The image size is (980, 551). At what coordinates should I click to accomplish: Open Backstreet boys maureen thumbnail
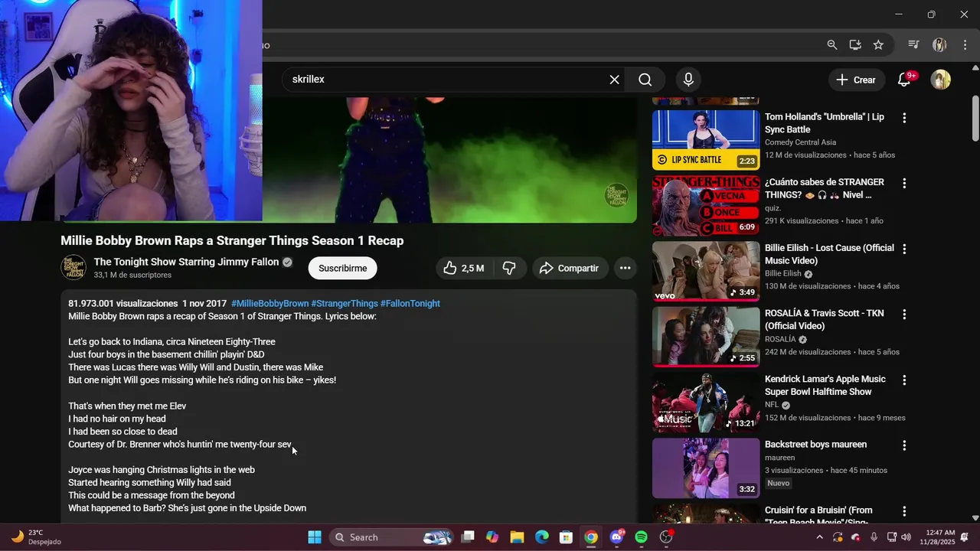(706, 468)
